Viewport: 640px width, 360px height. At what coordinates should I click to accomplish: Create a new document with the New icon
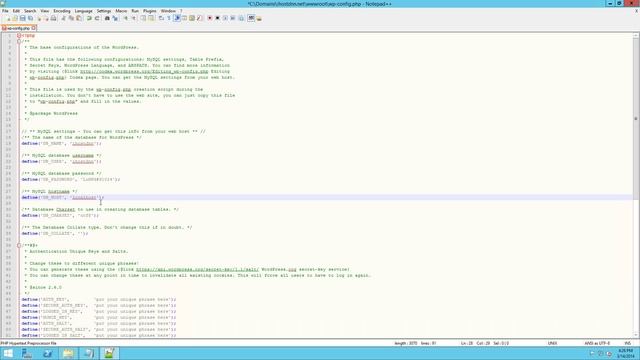pyautogui.click(x=8, y=18)
